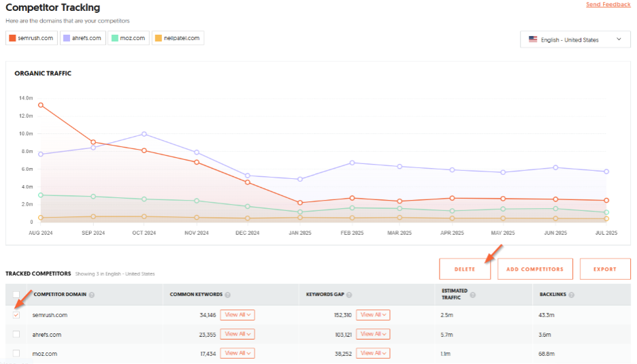
Task: Click the ahrefs.com Feb 2025 data point
Action: point(353,163)
